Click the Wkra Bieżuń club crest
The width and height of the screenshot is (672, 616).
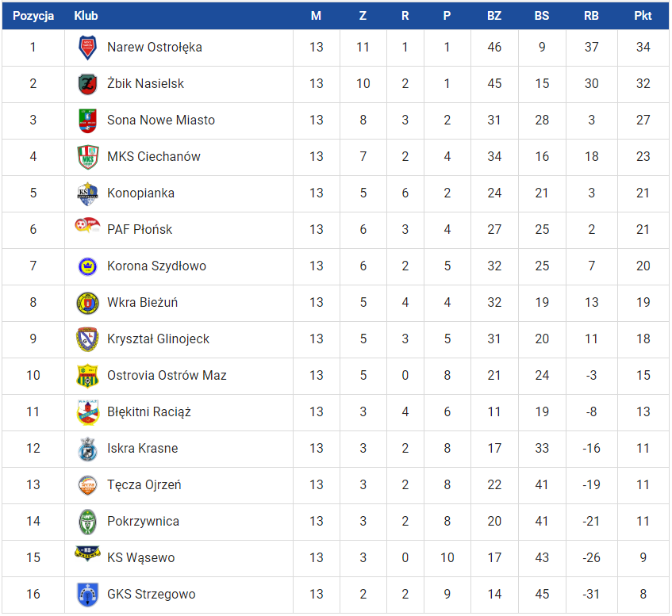(x=87, y=303)
